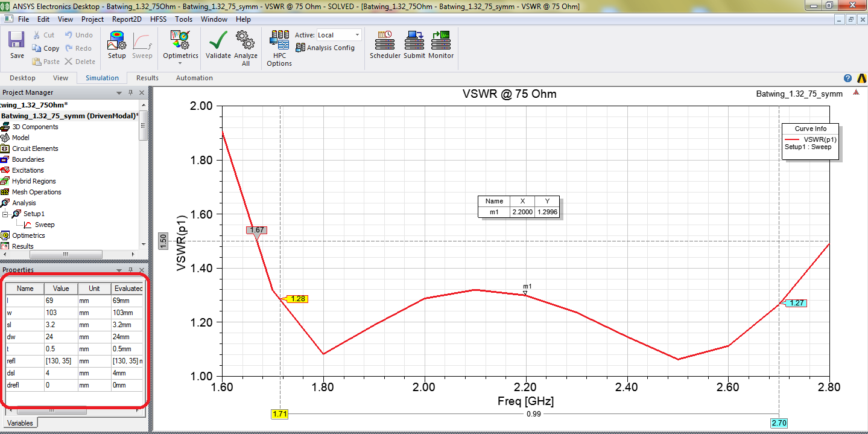Open the Report2D menu
The height and width of the screenshot is (434, 868).
127,19
